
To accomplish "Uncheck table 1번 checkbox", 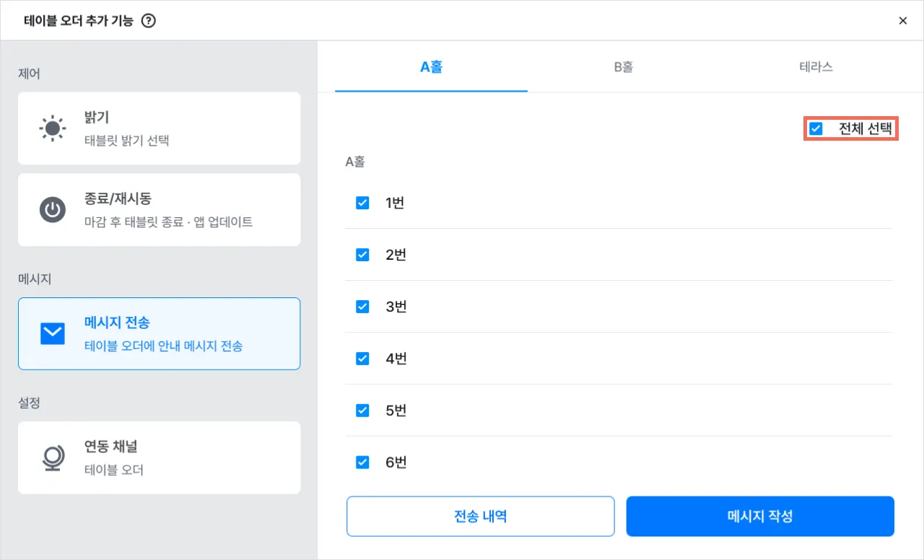I will point(362,203).
